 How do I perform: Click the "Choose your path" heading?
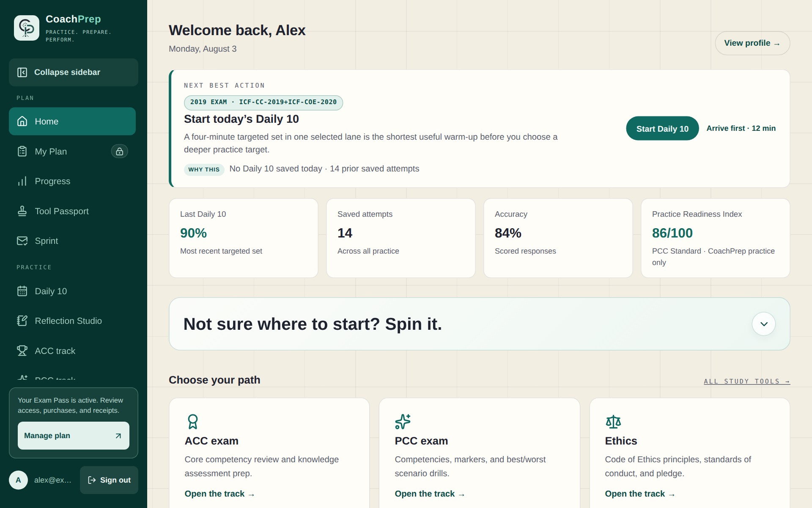[x=214, y=380]
